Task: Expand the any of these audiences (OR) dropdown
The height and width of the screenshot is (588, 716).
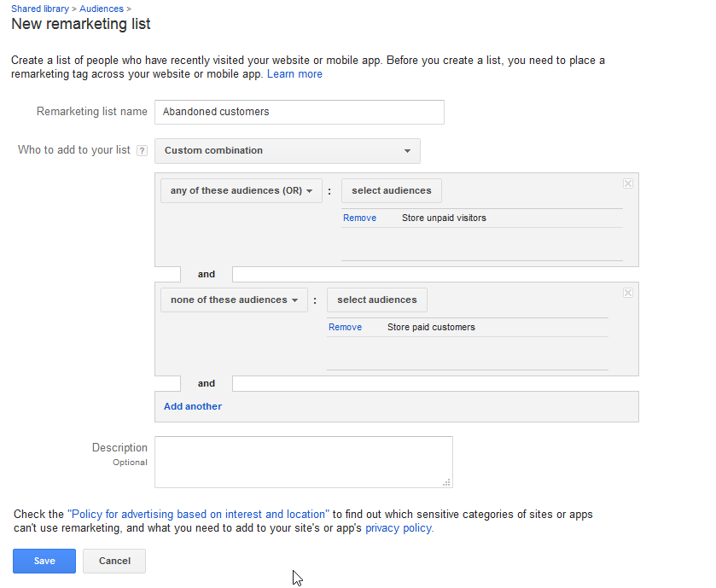Action: tap(242, 191)
